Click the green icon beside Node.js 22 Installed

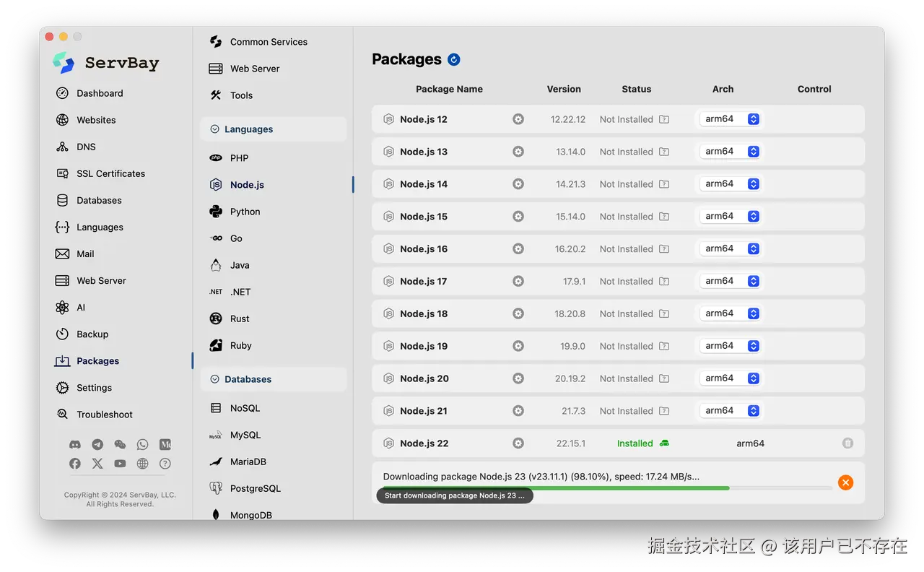[664, 443]
